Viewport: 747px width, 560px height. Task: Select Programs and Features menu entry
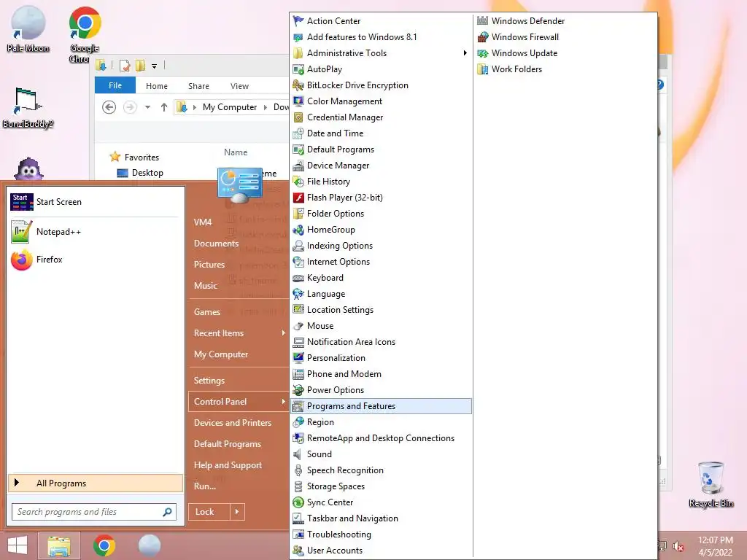pyautogui.click(x=381, y=406)
